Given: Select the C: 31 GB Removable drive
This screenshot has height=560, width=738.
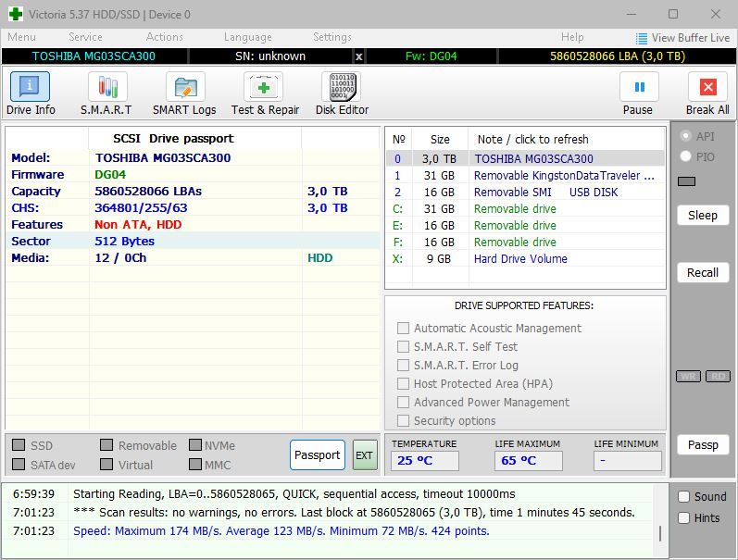Looking at the screenshot, I should [x=525, y=209].
